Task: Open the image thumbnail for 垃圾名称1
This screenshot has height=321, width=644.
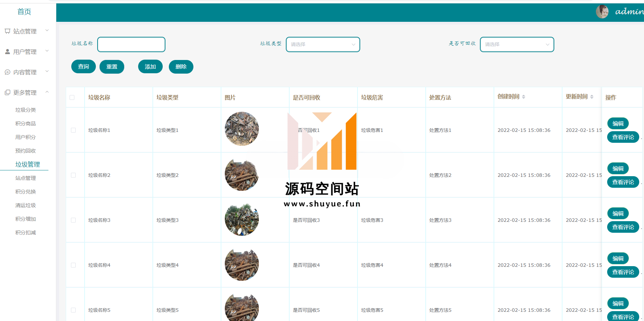Action: pyautogui.click(x=241, y=129)
